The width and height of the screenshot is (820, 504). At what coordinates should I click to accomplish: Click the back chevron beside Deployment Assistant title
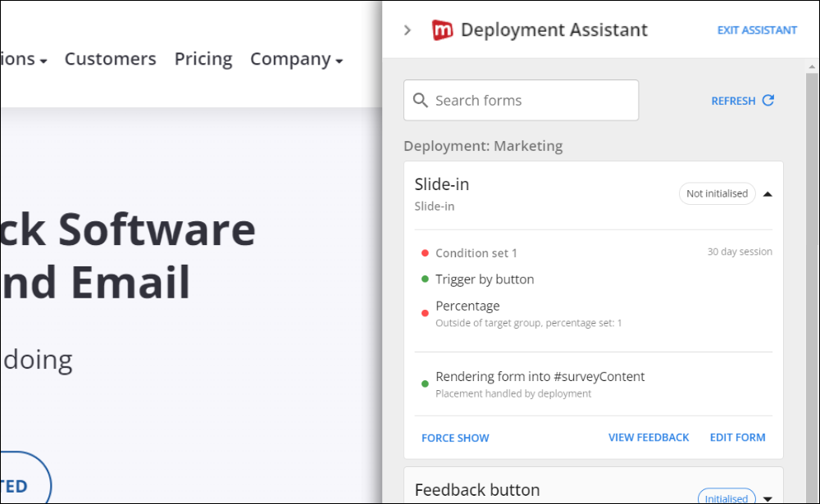point(407,30)
